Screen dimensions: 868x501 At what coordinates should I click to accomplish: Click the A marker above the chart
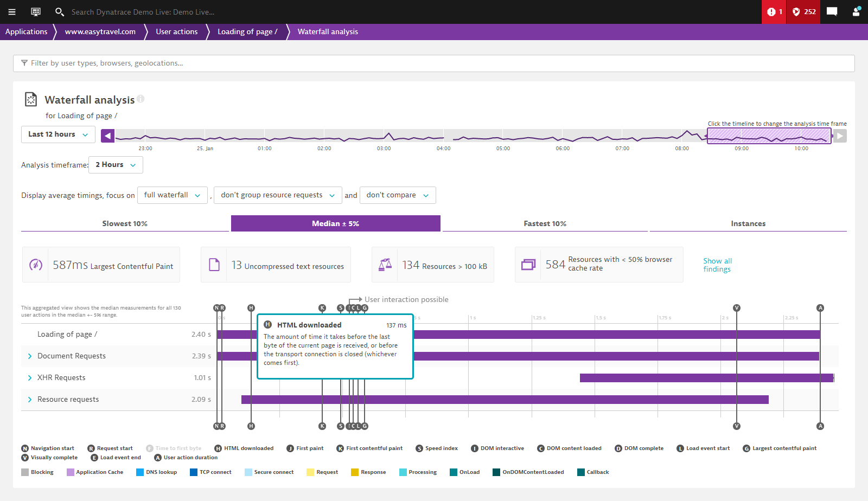click(820, 308)
